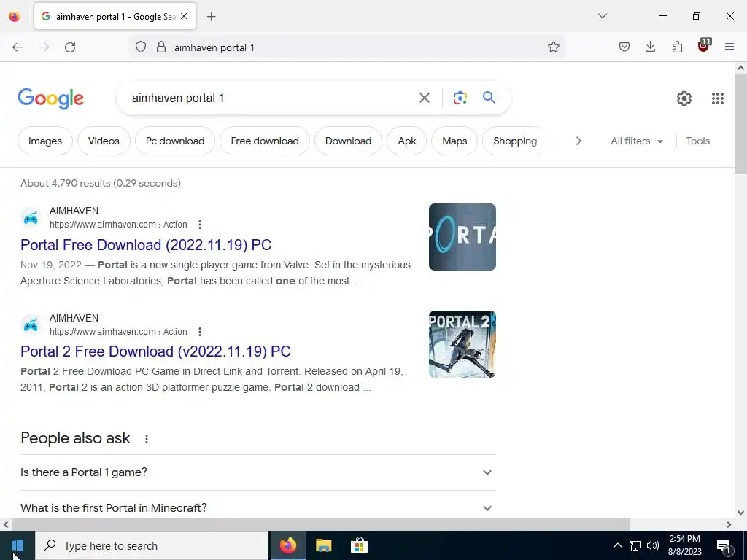The height and width of the screenshot is (560, 747).
Task: Click the taskbar search box
Action: coord(152,545)
